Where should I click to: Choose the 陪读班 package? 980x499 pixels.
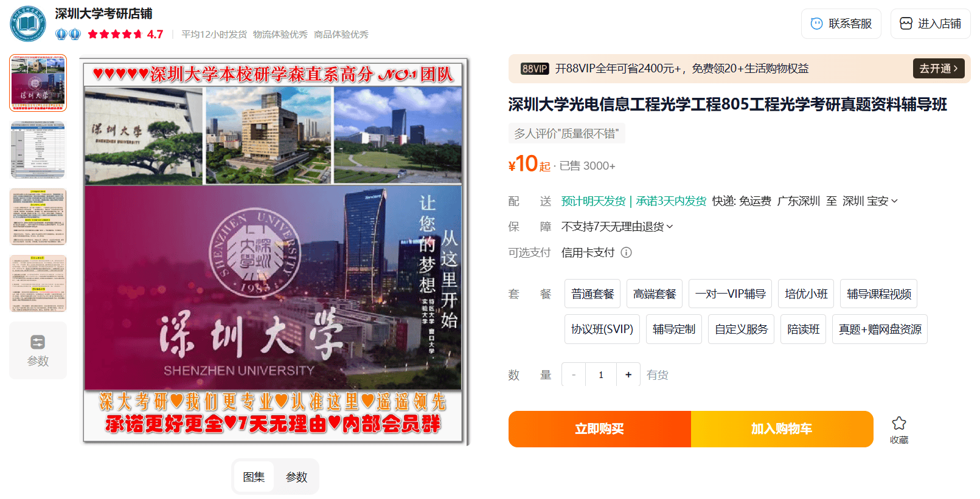803,329
